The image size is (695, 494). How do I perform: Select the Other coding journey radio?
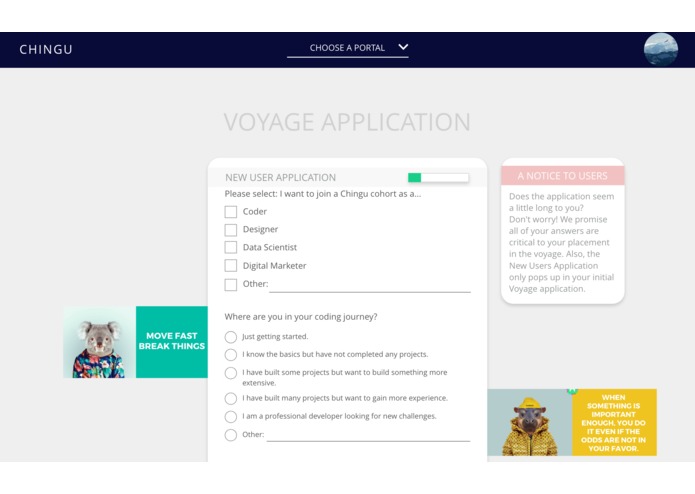pos(230,435)
